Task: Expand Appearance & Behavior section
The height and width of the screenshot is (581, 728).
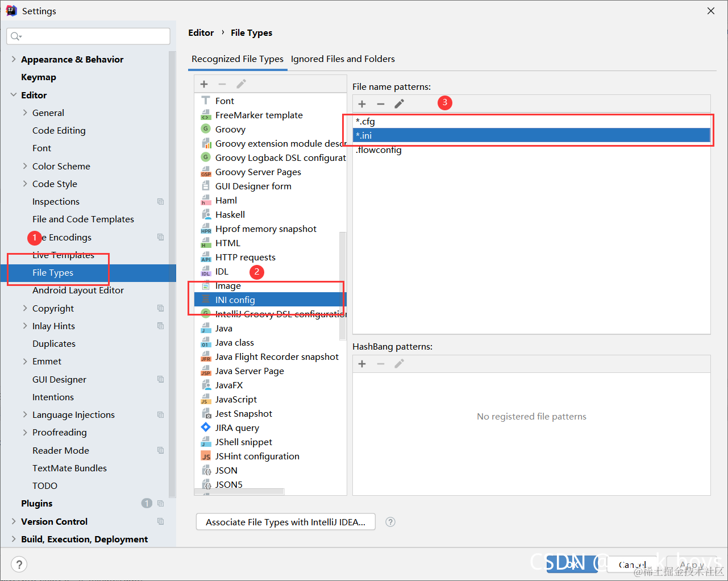Action: 14,59
